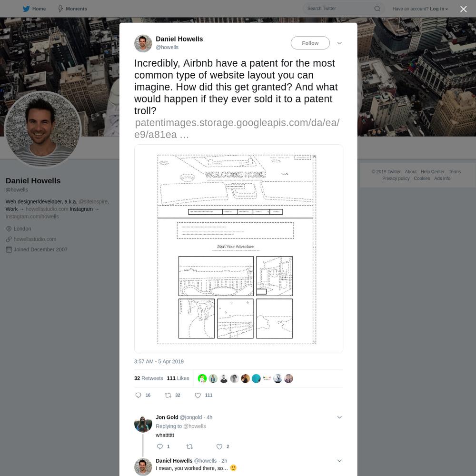The image size is (476, 476).
Task: Expand the main tweet's options chevron
Action: click(x=339, y=43)
